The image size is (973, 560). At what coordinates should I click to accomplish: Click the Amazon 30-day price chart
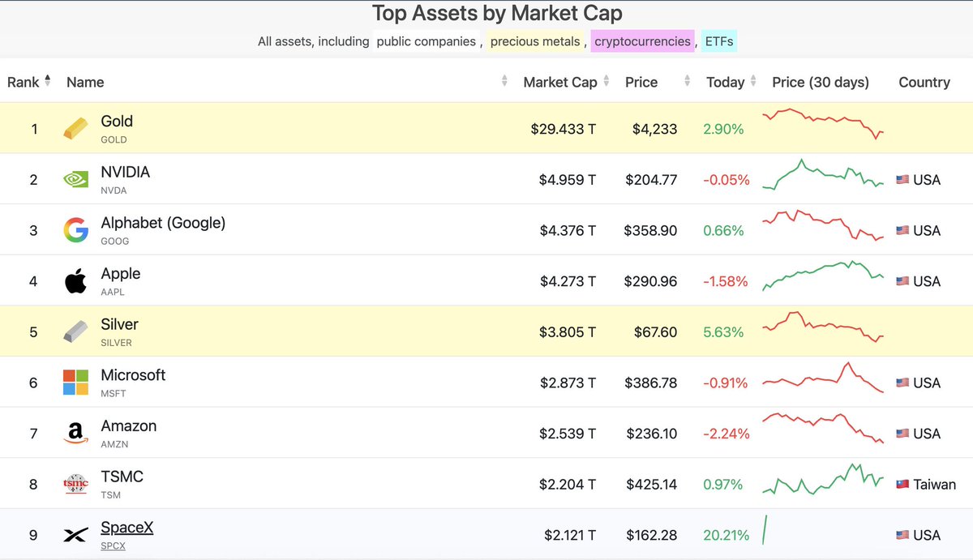click(823, 428)
